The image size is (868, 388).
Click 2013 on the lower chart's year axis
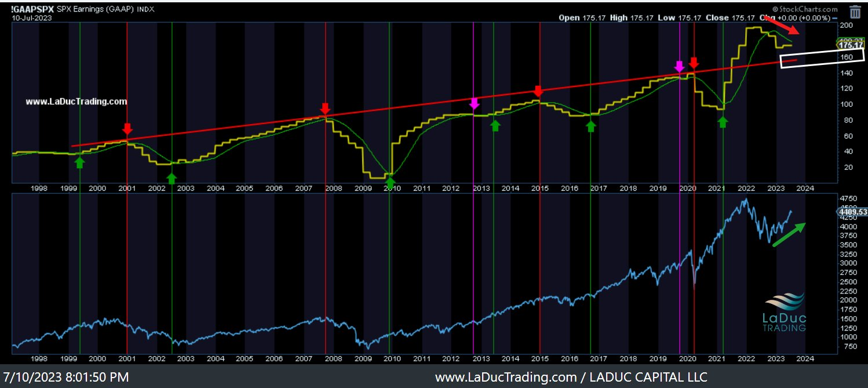480,358
